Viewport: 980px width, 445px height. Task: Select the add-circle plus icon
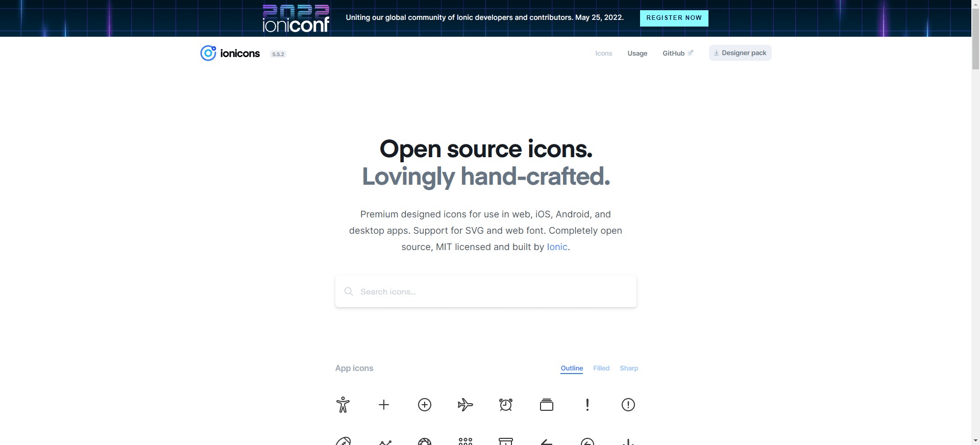425,405
